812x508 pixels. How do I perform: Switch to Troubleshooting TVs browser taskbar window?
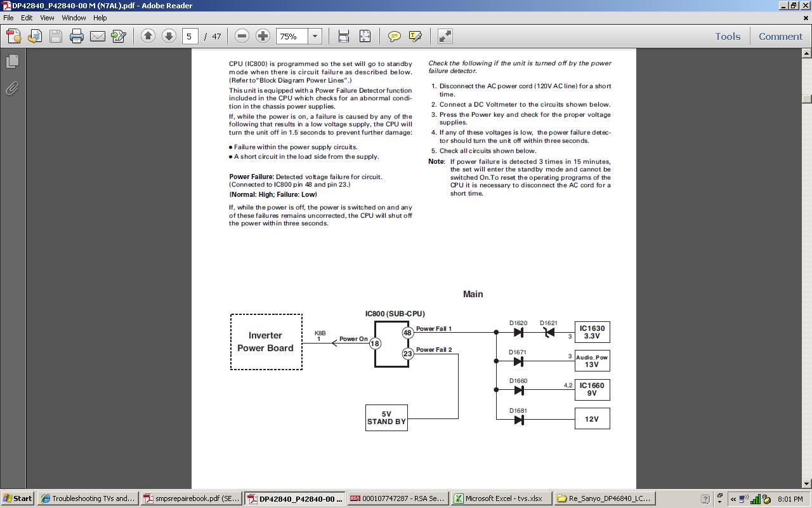tap(88, 498)
